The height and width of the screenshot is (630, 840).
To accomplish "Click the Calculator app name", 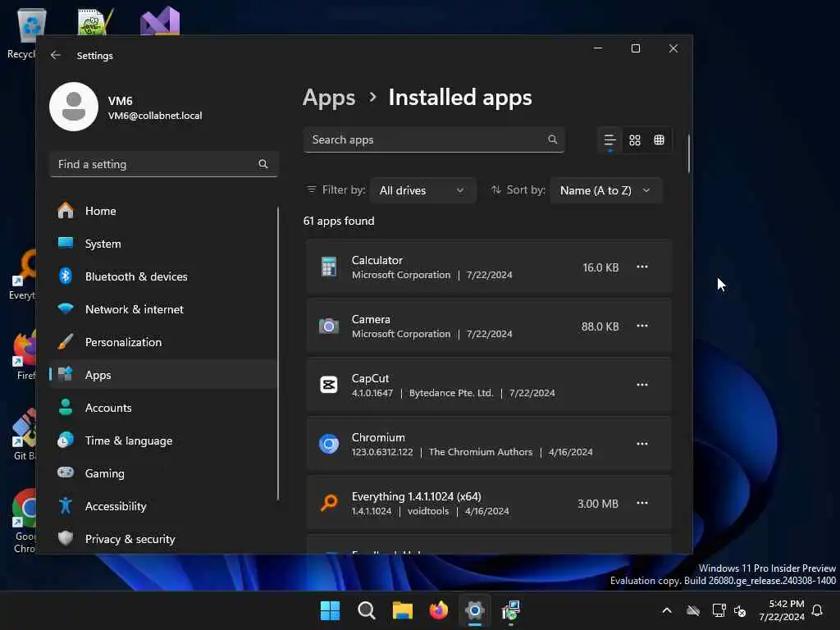I will click(x=377, y=260).
